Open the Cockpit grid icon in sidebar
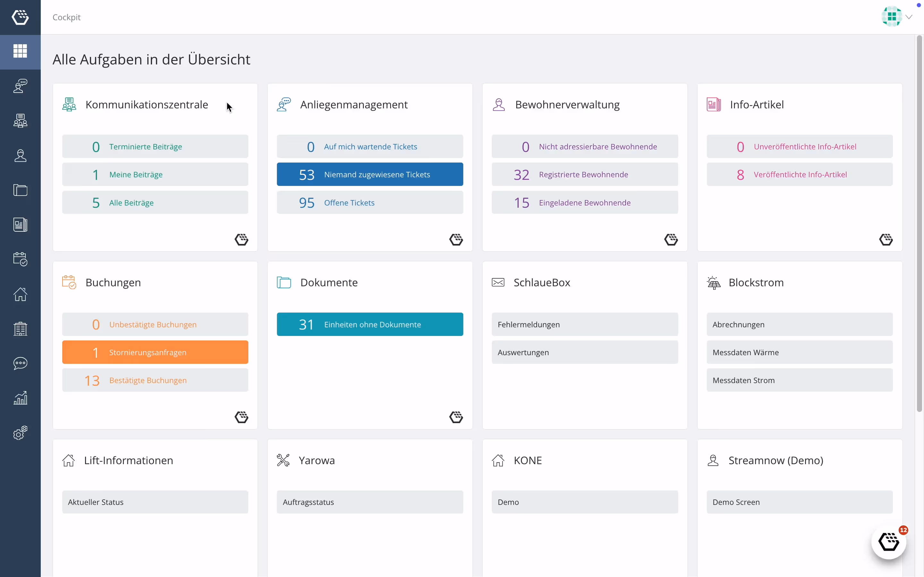The height and width of the screenshot is (577, 924). 20,52
